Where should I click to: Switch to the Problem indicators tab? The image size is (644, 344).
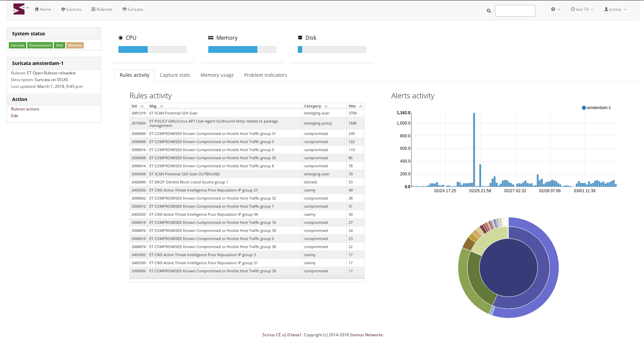(265, 75)
